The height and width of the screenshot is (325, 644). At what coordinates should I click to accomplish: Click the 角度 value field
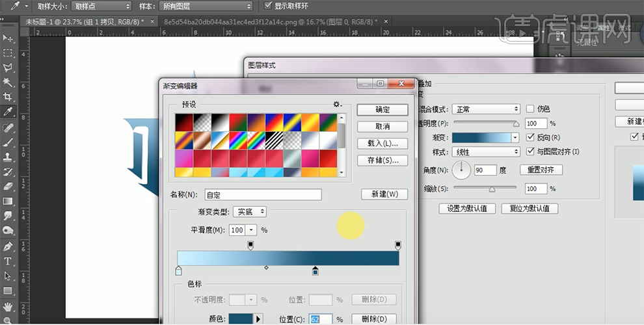pos(485,170)
